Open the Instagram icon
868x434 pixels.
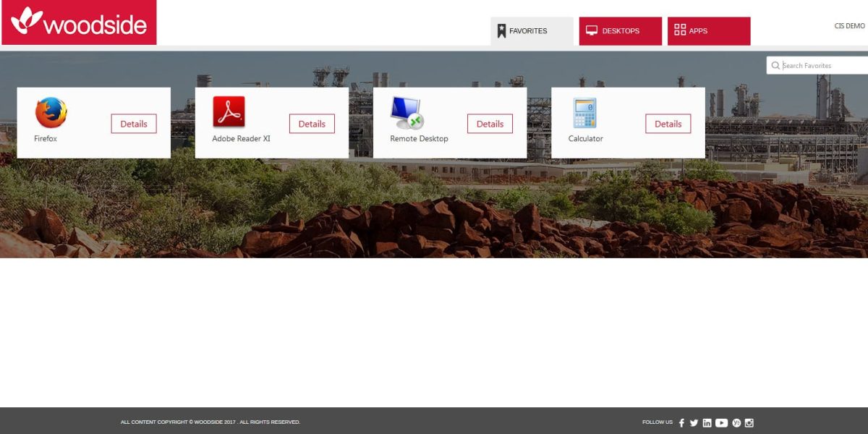[x=748, y=422]
